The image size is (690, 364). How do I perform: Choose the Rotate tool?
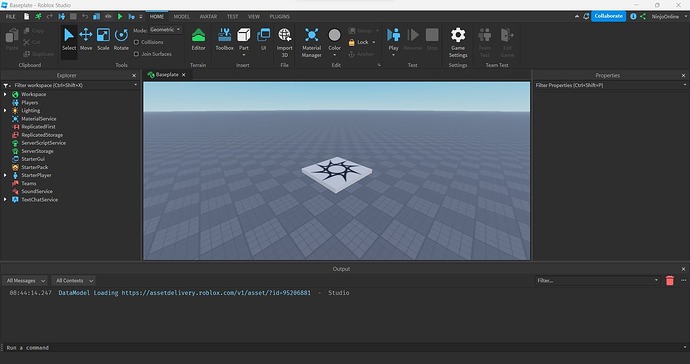121,40
